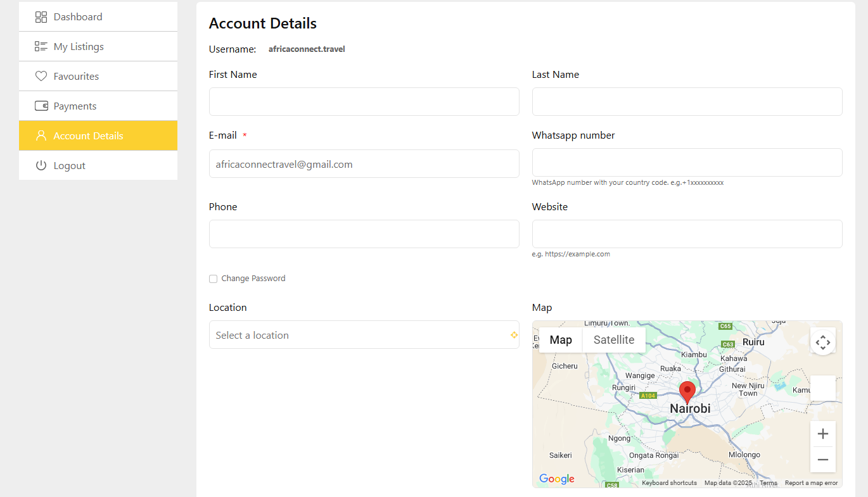
Task: Click the red Nairobi map pin
Action: [x=687, y=392]
